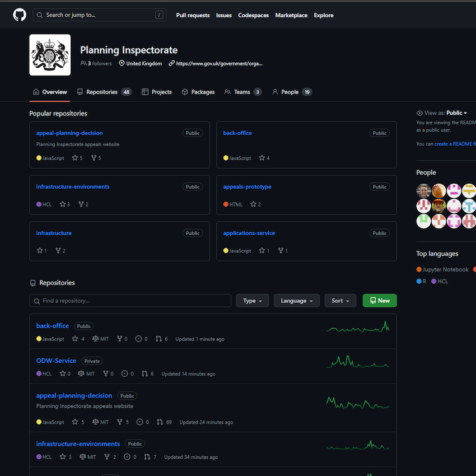Open Issues from the top navigation
The height and width of the screenshot is (476, 476).
pyautogui.click(x=224, y=15)
